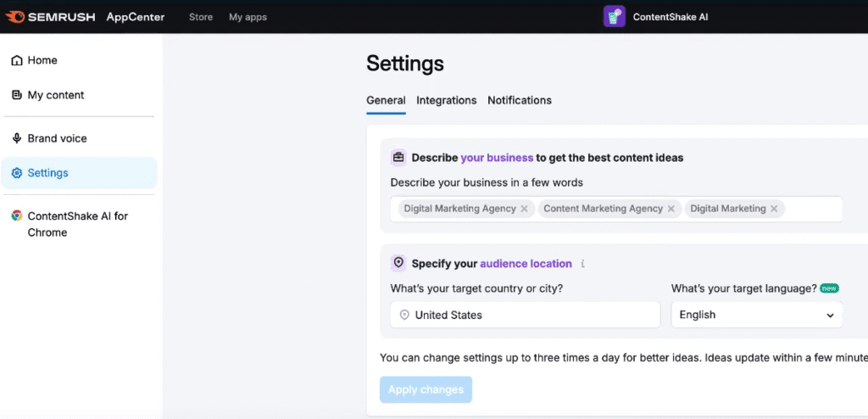Click the new badge next to target language
Image resolution: width=868 pixels, height=419 pixels.
(x=829, y=288)
